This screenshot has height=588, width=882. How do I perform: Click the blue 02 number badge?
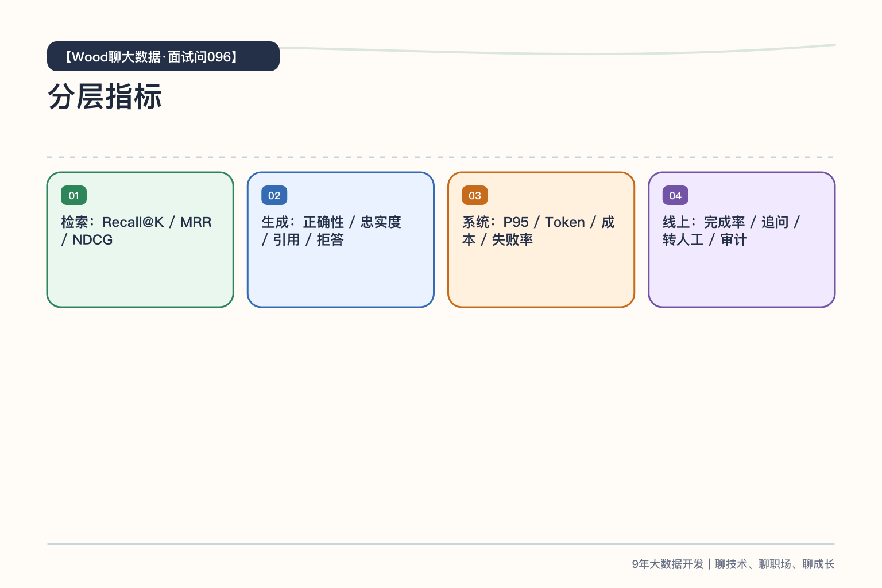274,195
